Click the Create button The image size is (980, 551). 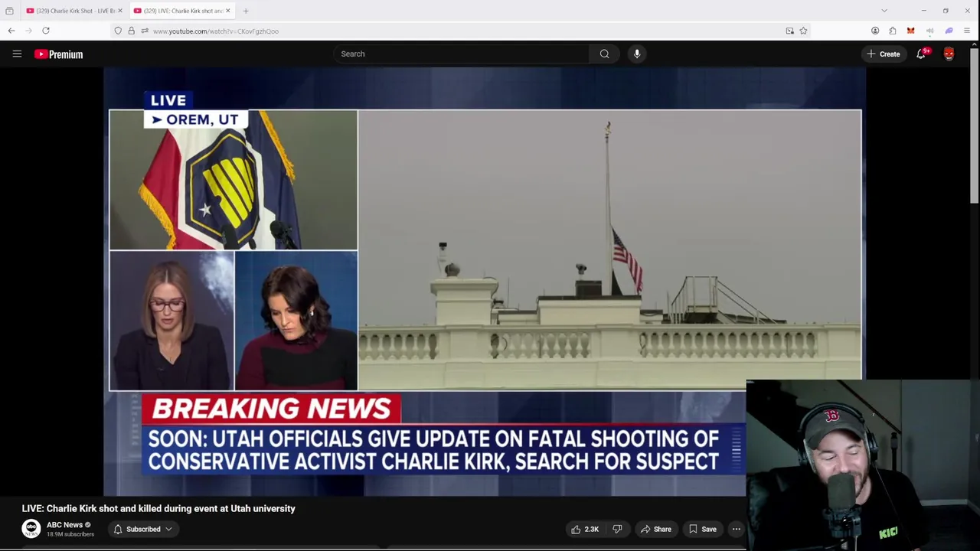tap(883, 54)
